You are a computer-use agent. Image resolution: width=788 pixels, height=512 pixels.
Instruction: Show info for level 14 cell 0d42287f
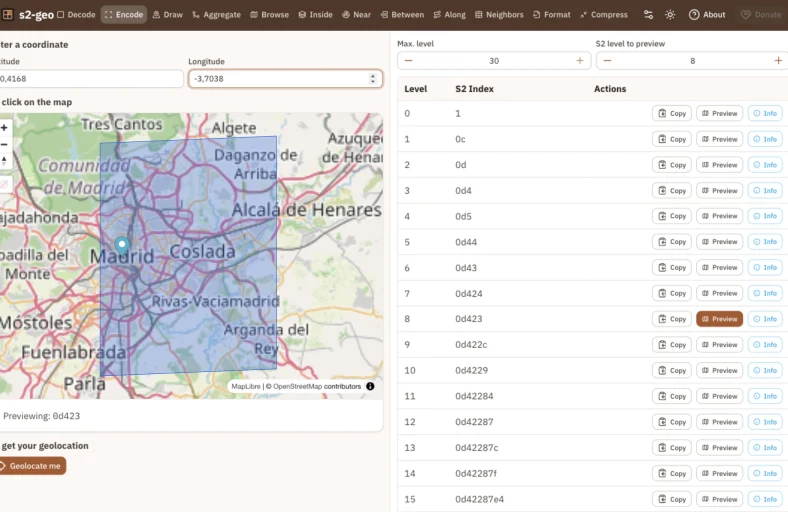(765, 473)
